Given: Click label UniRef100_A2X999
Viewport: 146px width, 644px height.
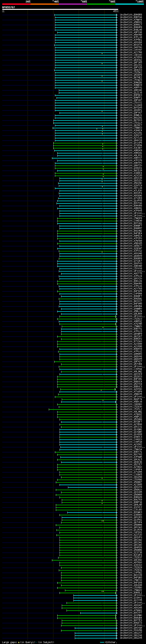Looking at the screenshot, I should pos(131,344).
